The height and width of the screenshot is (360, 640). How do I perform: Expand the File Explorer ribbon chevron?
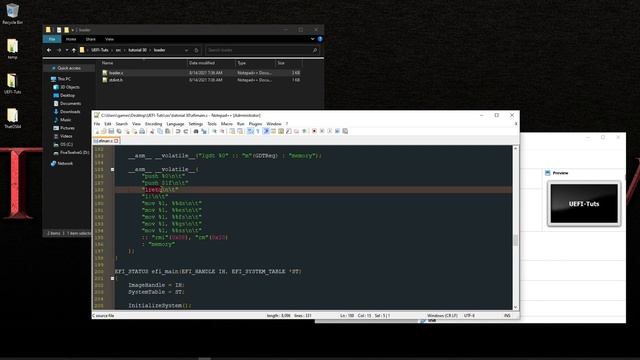point(313,39)
